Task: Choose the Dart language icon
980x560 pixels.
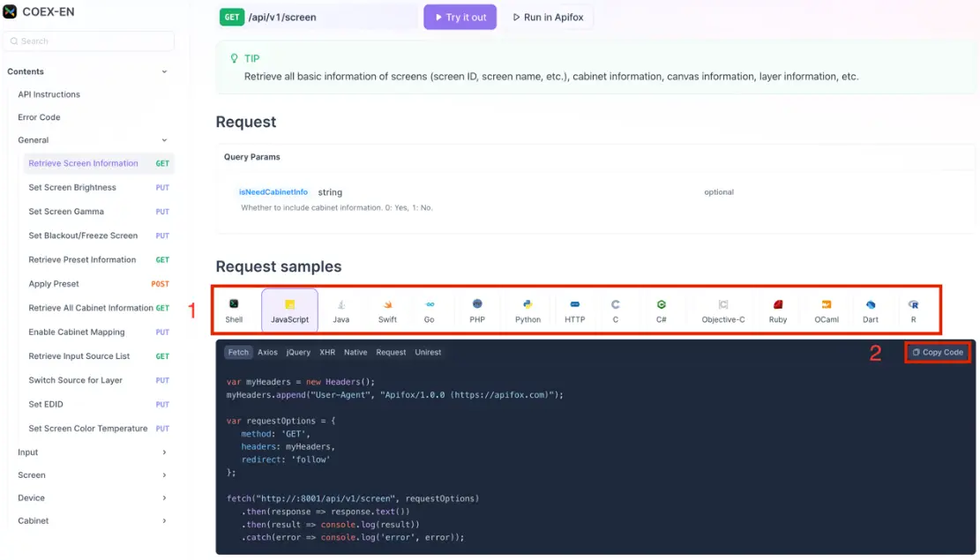Action: pos(871,304)
